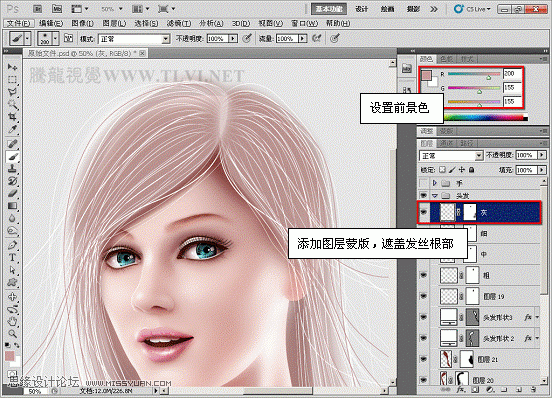Create new adjustment layer icon
This screenshot has height=398, width=552.
point(490,390)
